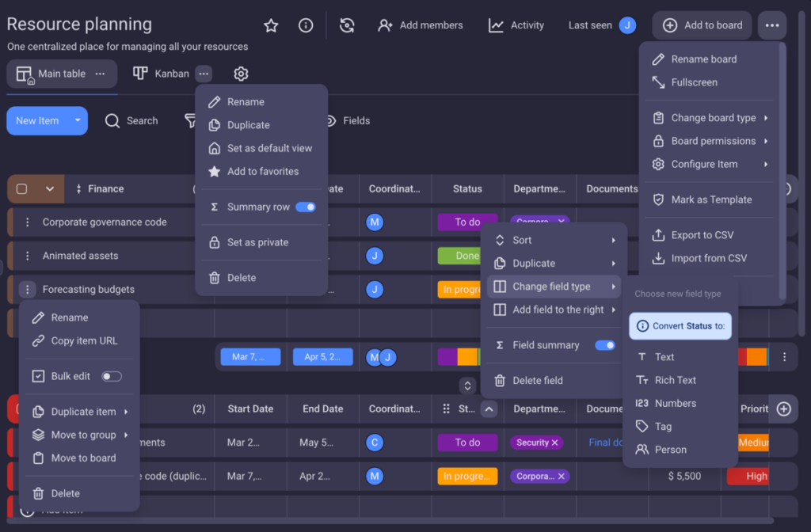Toggle the Field summary switch
Image resolution: width=811 pixels, height=532 pixels.
(604, 345)
